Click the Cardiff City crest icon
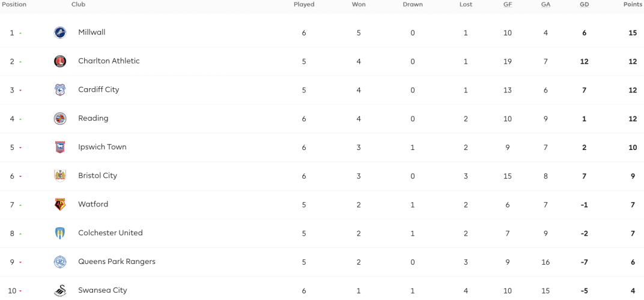644x300 pixels. 60,90
